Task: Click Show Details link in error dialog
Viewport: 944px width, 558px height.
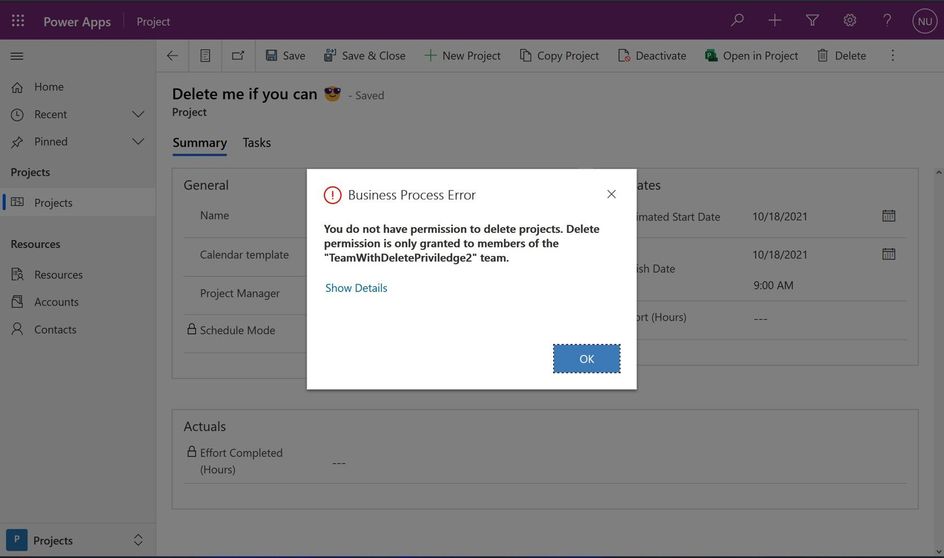Action: tap(356, 288)
